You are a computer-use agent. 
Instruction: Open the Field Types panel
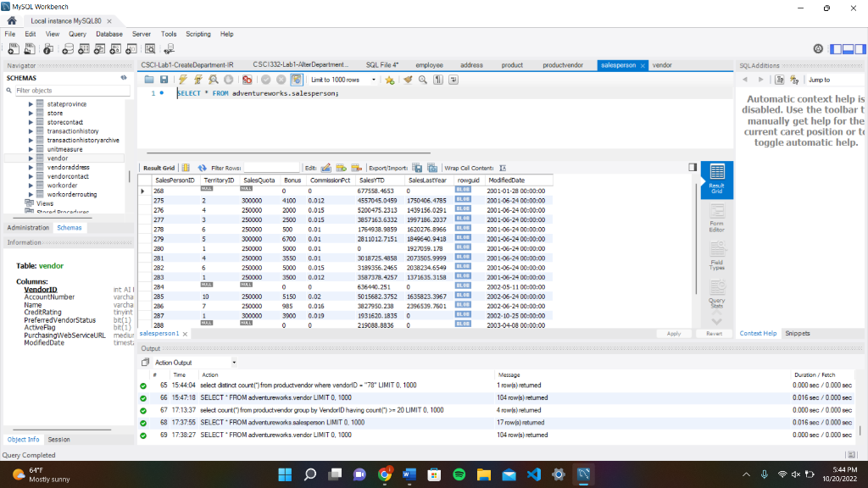coord(715,258)
